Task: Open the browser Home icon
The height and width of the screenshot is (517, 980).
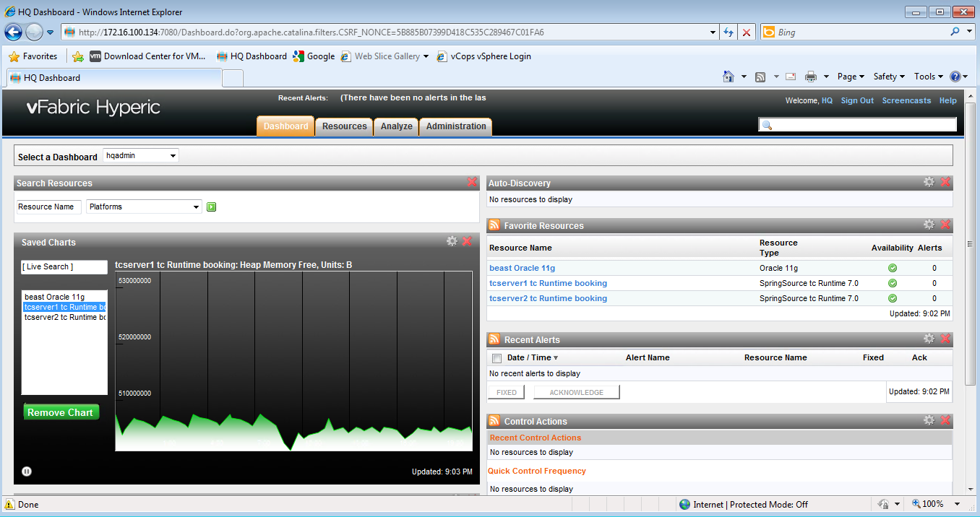Action: (x=729, y=77)
